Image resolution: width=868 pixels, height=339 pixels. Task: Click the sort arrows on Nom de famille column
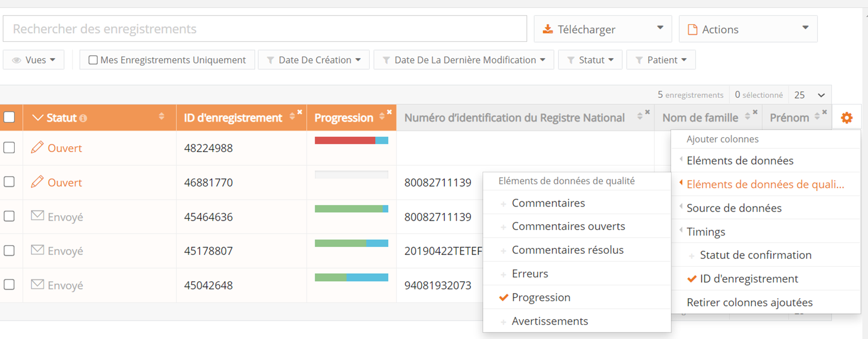(747, 116)
